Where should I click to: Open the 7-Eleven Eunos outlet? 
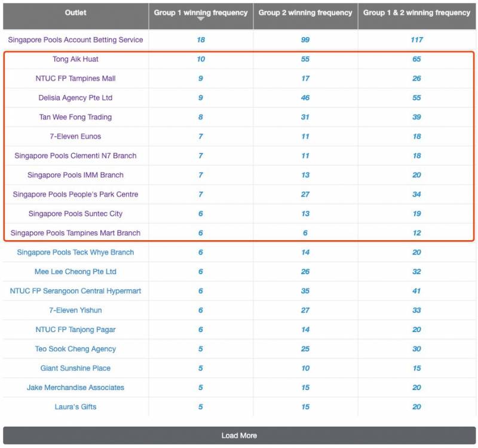pyautogui.click(x=76, y=137)
